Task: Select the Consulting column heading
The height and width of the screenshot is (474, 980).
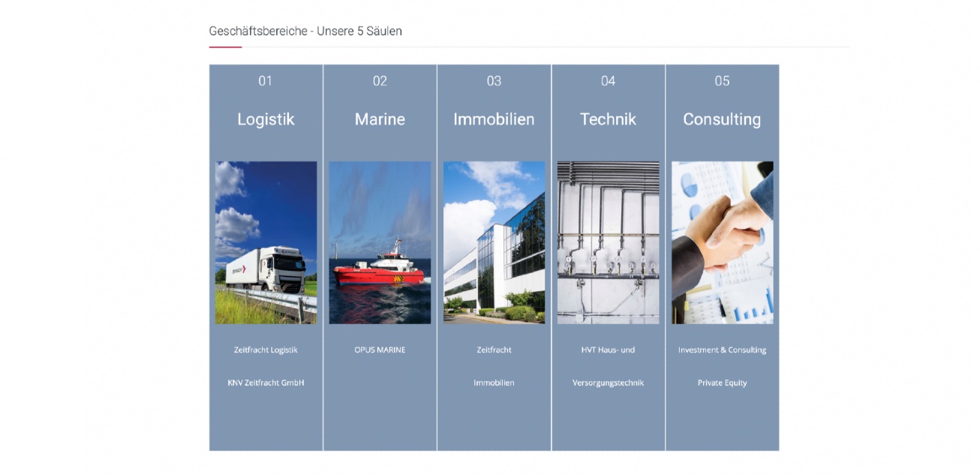Action: click(x=722, y=119)
